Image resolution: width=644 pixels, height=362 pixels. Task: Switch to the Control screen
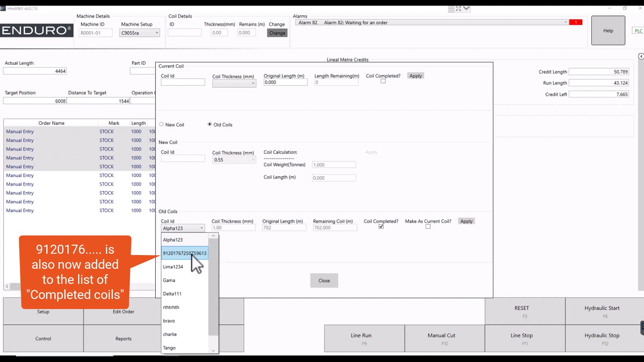pos(43,339)
